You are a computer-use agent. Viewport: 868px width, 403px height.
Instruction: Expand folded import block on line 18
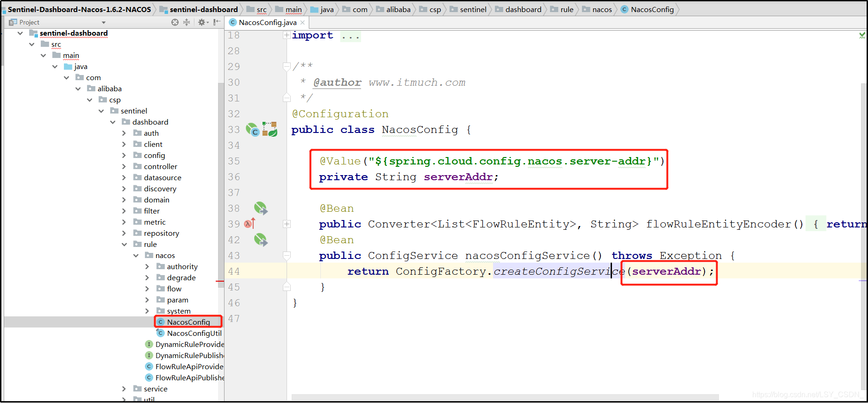coord(287,35)
